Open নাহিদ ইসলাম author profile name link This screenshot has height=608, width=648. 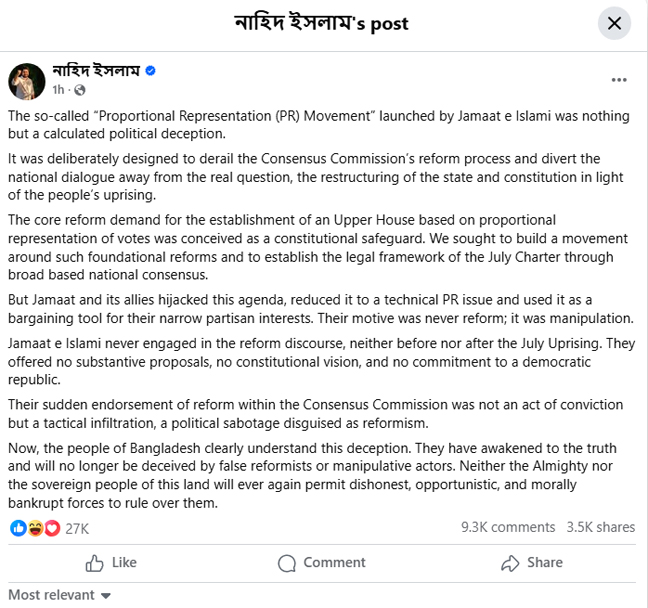coord(97,71)
